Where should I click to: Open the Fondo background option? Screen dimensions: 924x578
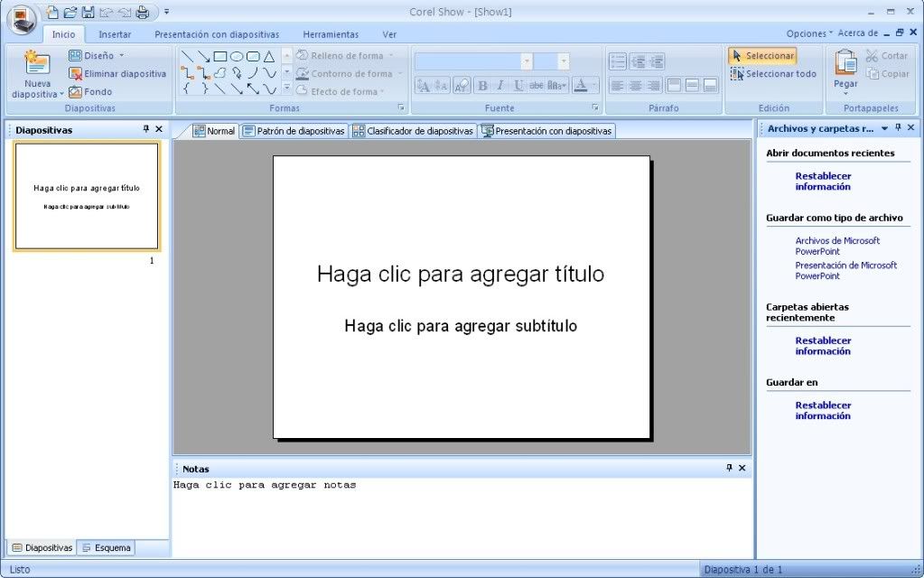pyautogui.click(x=90, y=92)
